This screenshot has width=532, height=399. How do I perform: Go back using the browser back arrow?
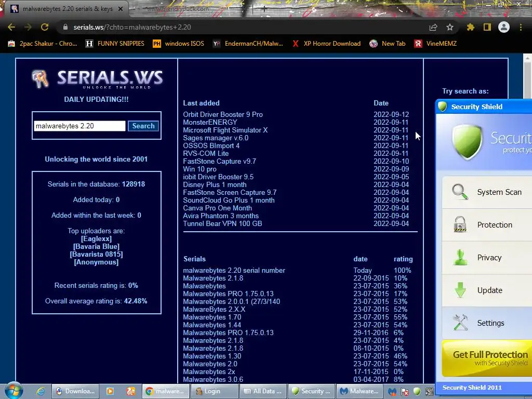pyautogui.click(x=11, y=27)
